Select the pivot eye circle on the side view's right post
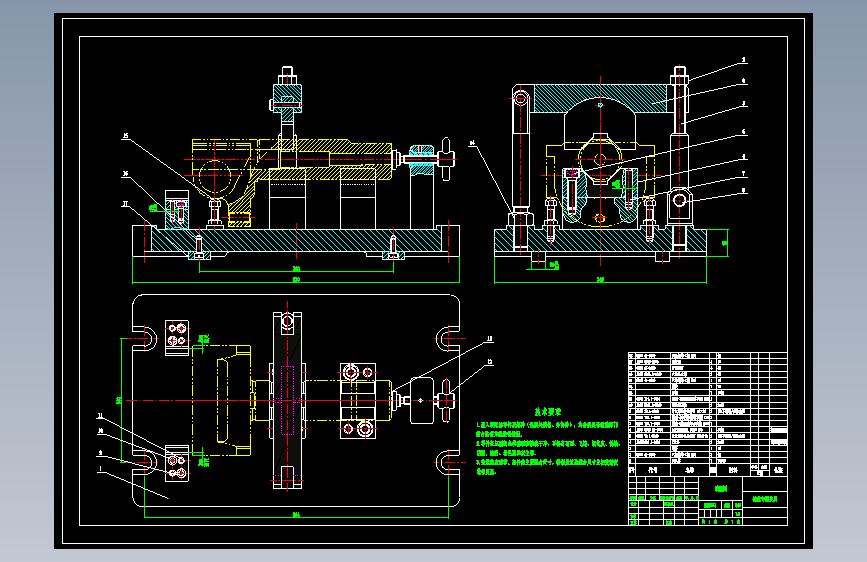This screenshot has width=867, height=562. (680, 200)
